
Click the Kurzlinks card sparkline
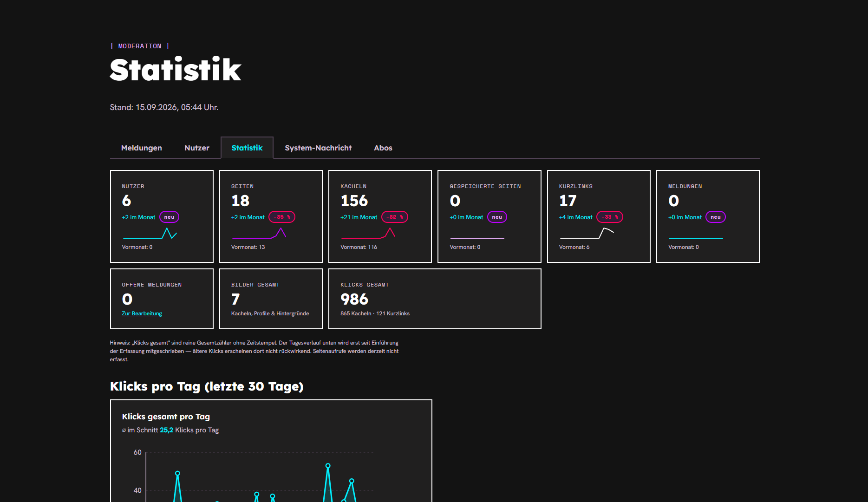pyautogui.click(x=587, y=233)
